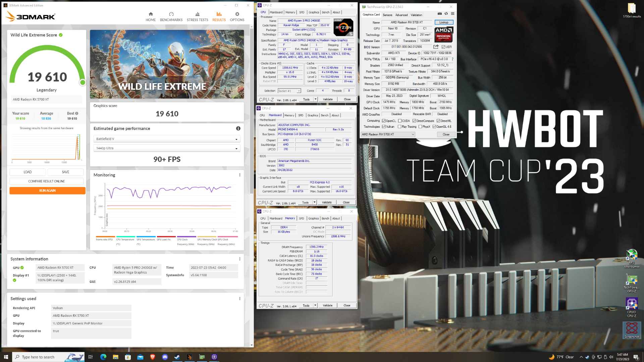The width and height of the screenshot is (644, 362).
Task: Toggle PhysX checkbox in GPU-Z
Action: point(420,127)
